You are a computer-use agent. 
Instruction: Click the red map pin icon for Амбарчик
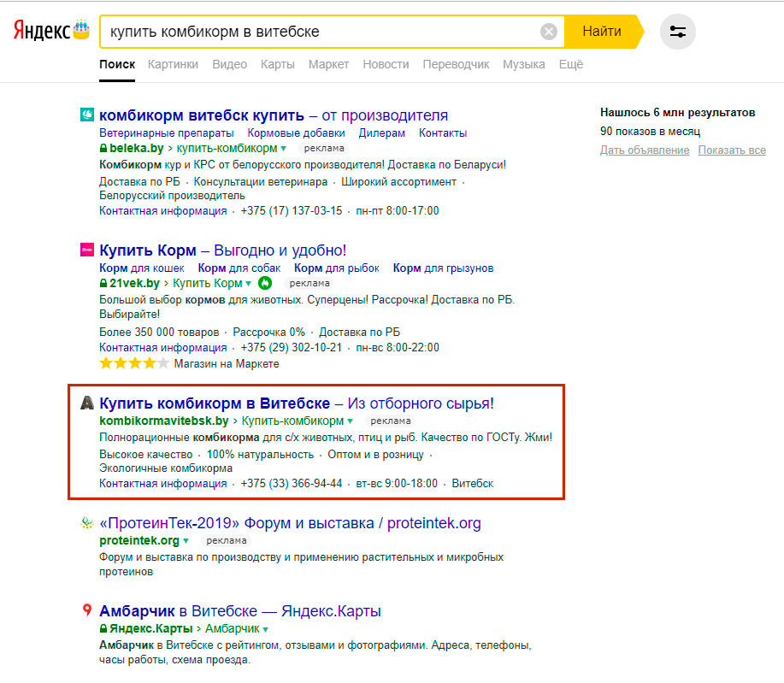(x=86, y=610)
